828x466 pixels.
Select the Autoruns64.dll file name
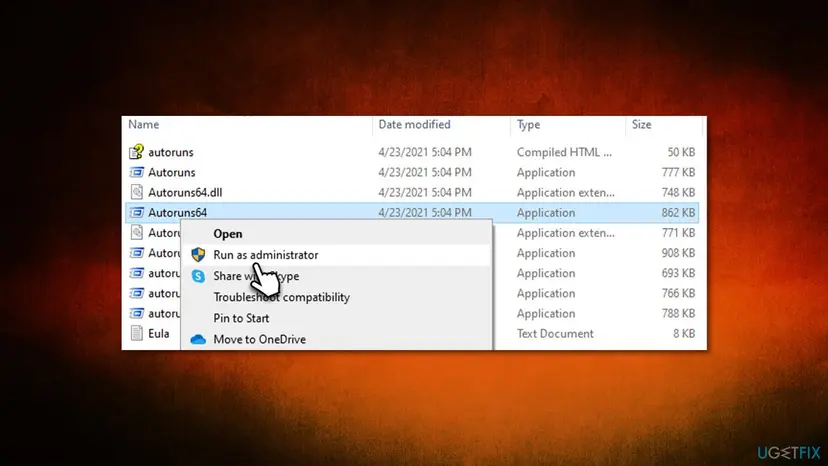(x=185, y=192)
